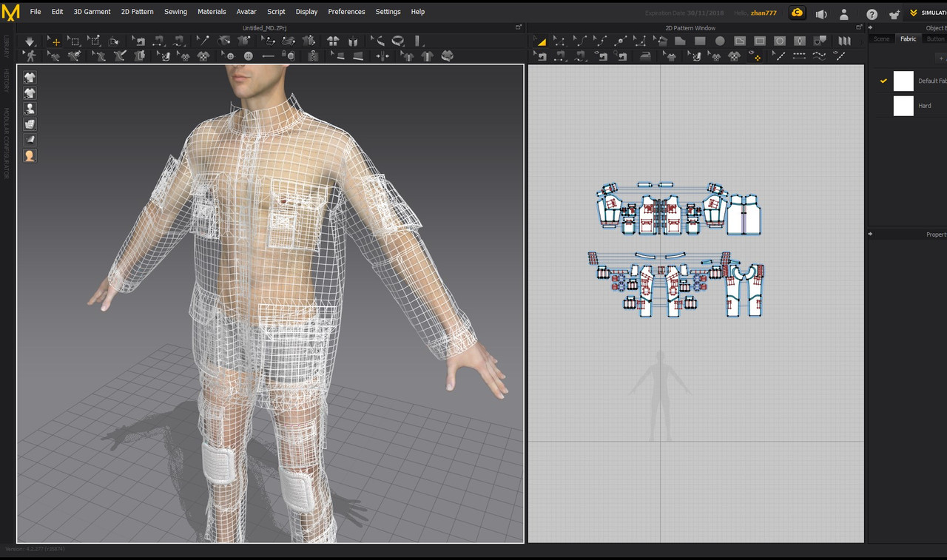Viewport: 947px width, 560px height.
Task: Open the Sewing menu
Action: (175, 11)
